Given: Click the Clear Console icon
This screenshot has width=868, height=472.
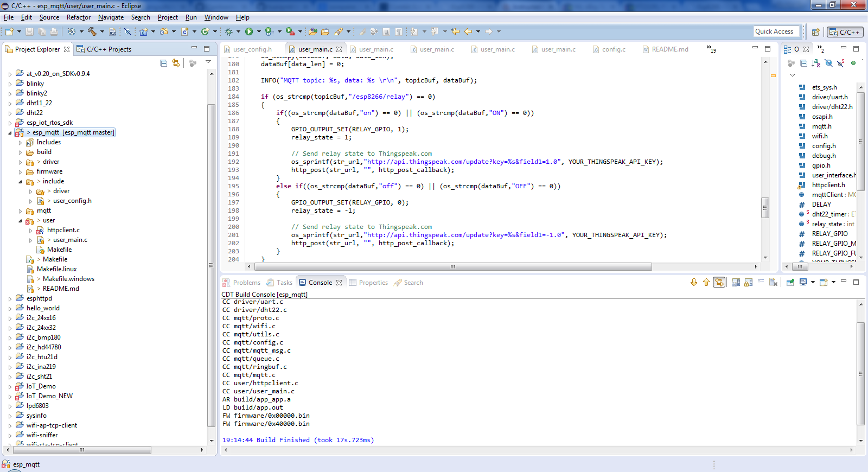Looking at the screenshot, I should 774,283.
